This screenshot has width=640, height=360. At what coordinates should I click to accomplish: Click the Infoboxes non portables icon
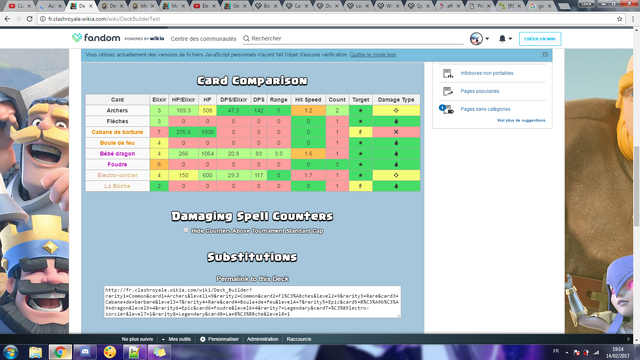pyautogui.click(x=448, y=73)
